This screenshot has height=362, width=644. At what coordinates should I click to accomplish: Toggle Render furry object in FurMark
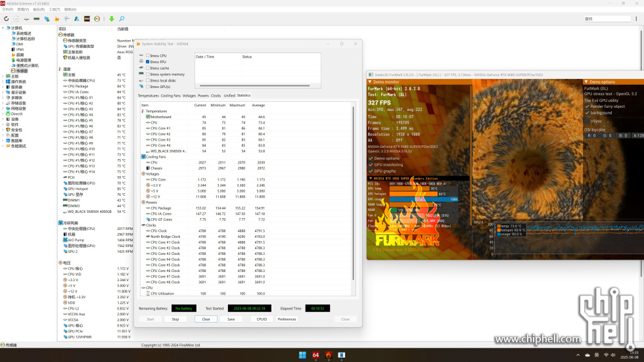[x=587, y=106]
